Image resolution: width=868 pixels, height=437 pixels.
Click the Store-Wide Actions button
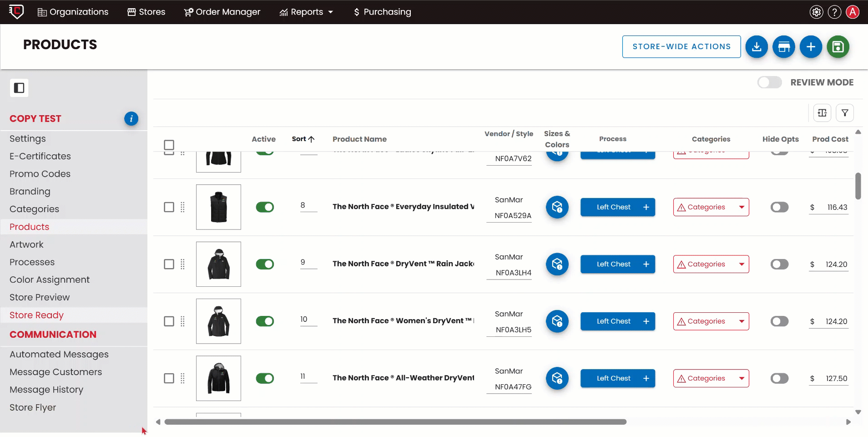pyautogui.click(x=681, y=47)
